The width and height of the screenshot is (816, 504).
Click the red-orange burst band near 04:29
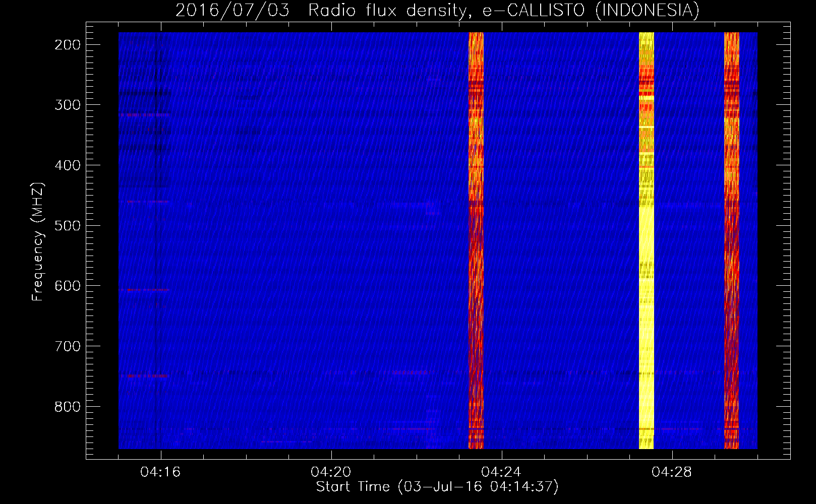pyautogui.click(x=731, y=240)
